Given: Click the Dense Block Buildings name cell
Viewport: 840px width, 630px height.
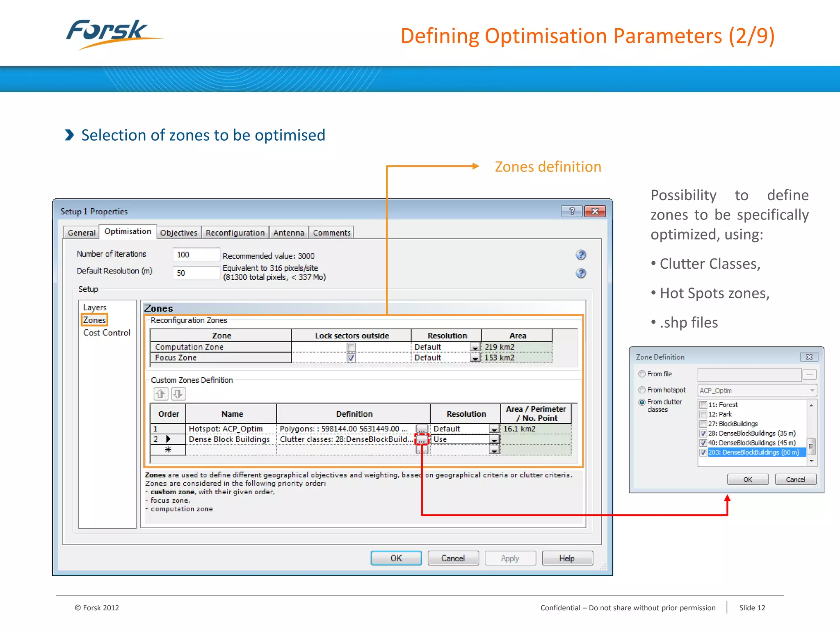Looking at the screenshot, I should point(231,439).
